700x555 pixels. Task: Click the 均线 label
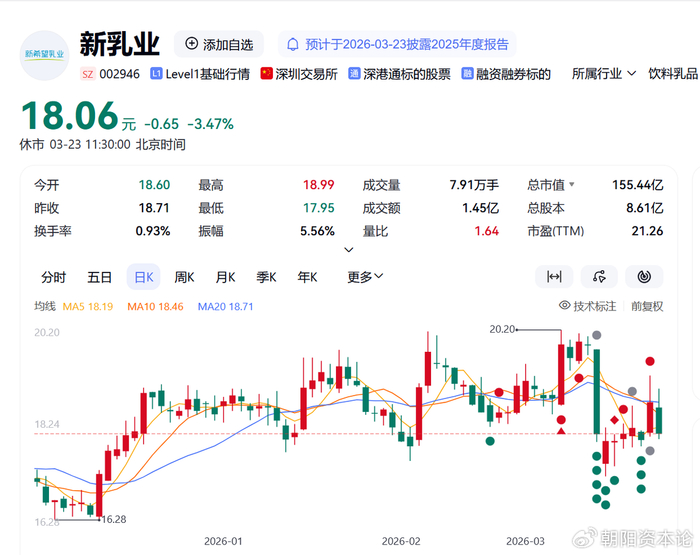(x=45, y=306)
